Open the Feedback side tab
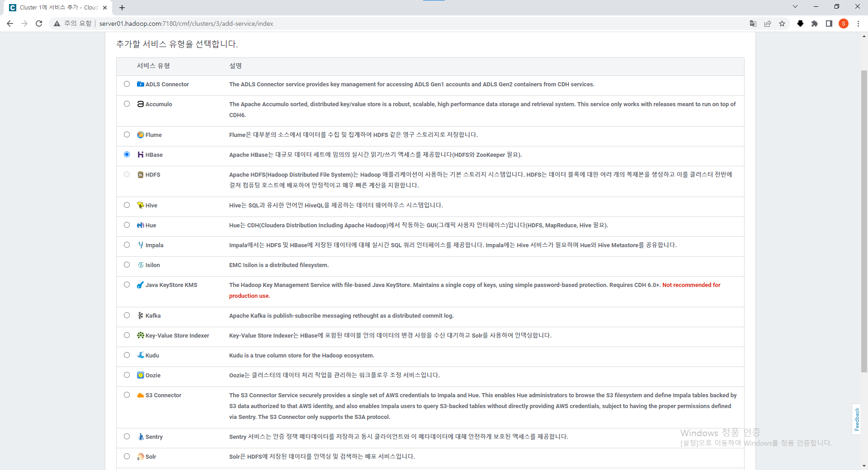Viewport: 868px width, 470px height. (857, 419)
